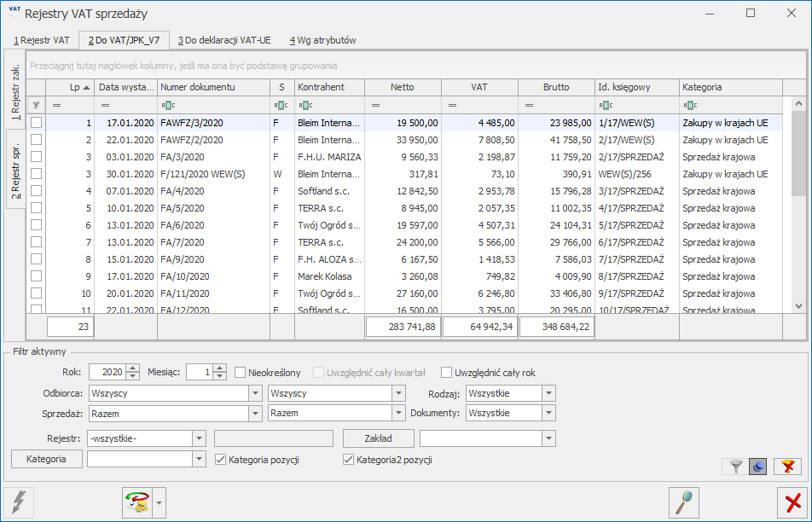
Task: Uncheck Kategoria pozycji option
Action: pyautogui.click(x=218, y=459)
